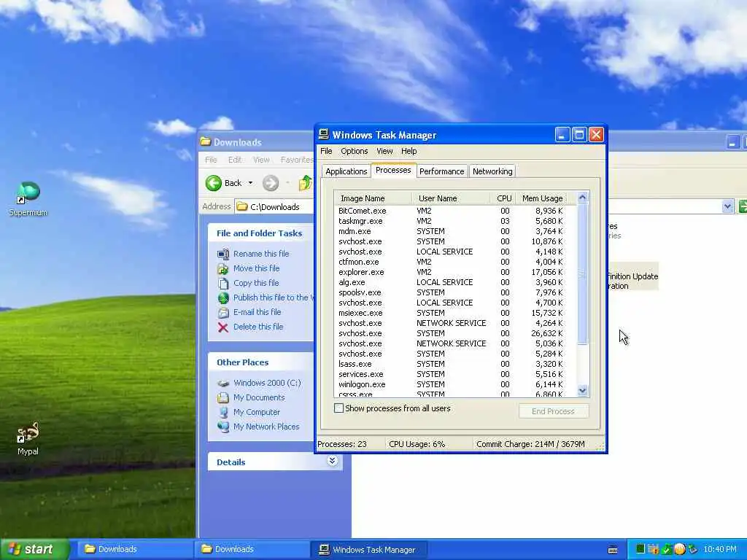Click the Task Manager title bar computer icon
This screenshot has height=560, width=747.
coord(324,135)
